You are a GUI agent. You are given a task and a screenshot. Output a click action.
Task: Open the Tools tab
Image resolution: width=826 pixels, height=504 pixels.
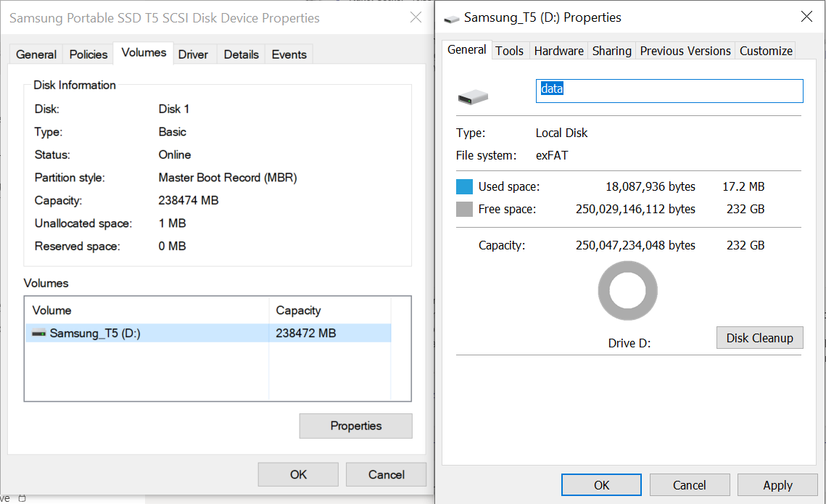click(509, 51)
